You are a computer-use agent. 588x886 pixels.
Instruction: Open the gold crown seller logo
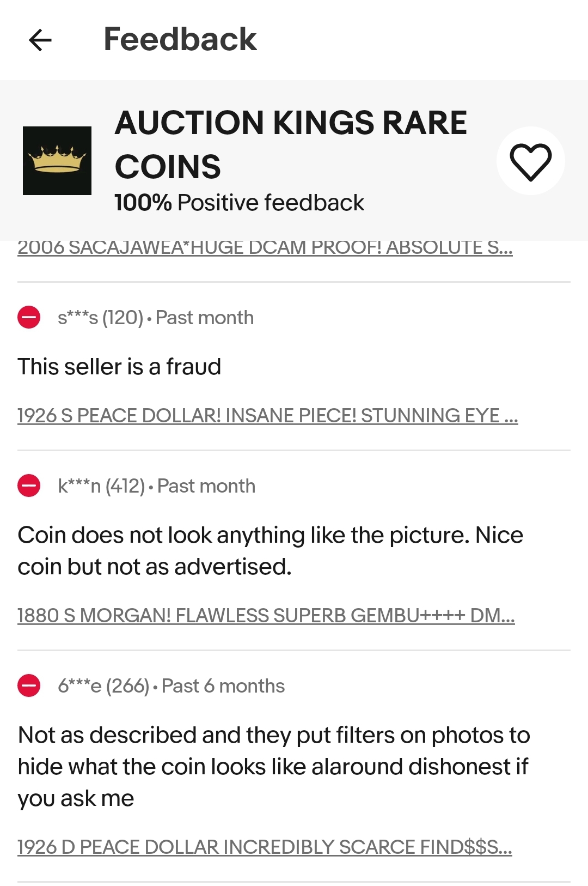point(57,161)
